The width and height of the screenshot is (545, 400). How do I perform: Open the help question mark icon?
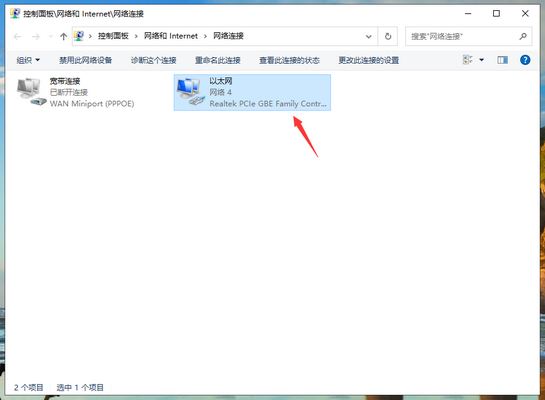click(525, 60)
